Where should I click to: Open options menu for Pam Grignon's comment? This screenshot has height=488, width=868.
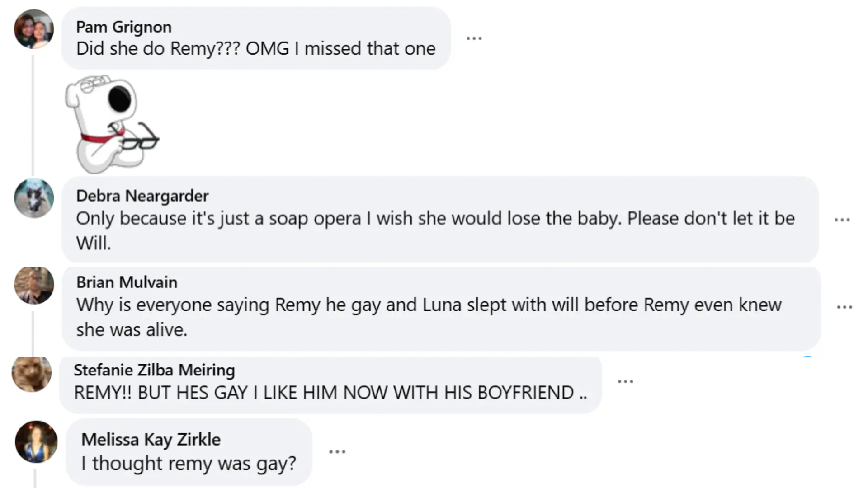[474, 38]
